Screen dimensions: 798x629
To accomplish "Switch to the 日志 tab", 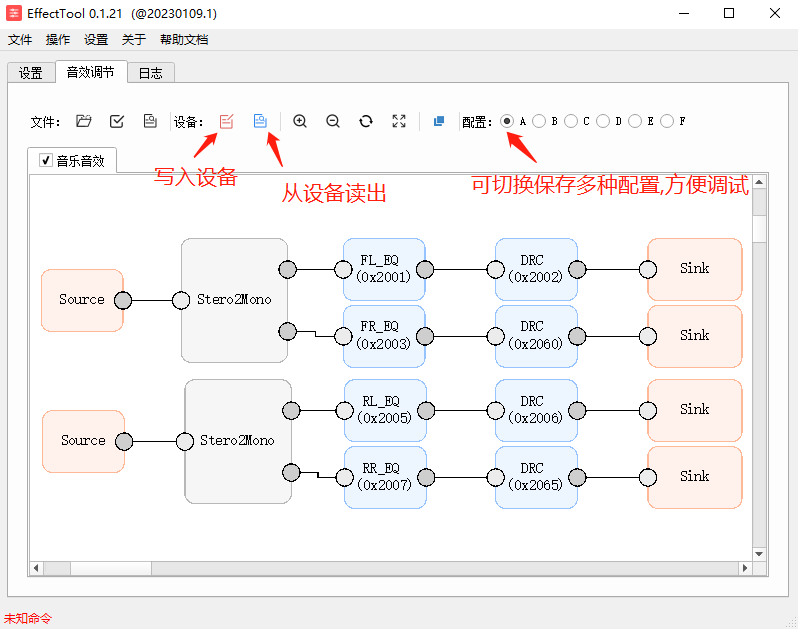I will tap(150, 73).
